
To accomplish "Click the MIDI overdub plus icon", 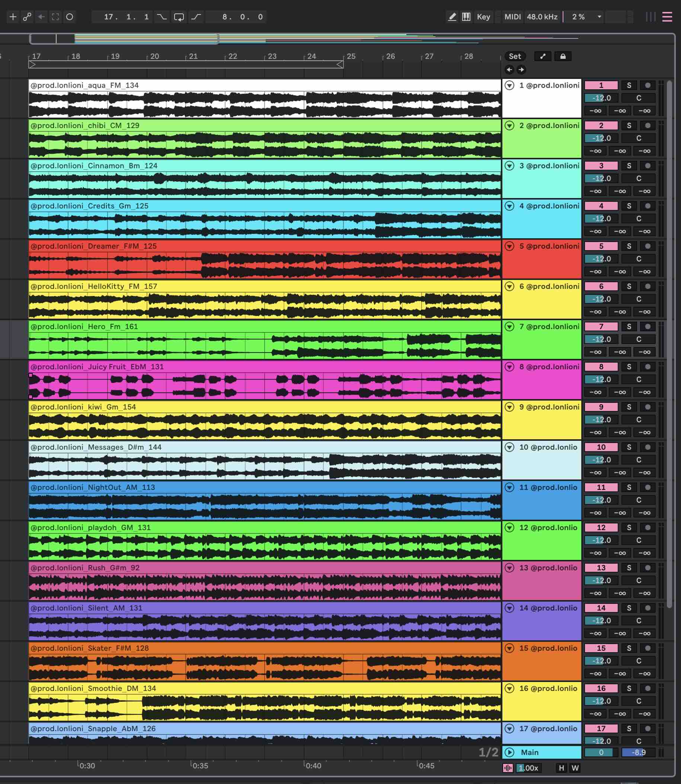I will (x=13, y=17).
